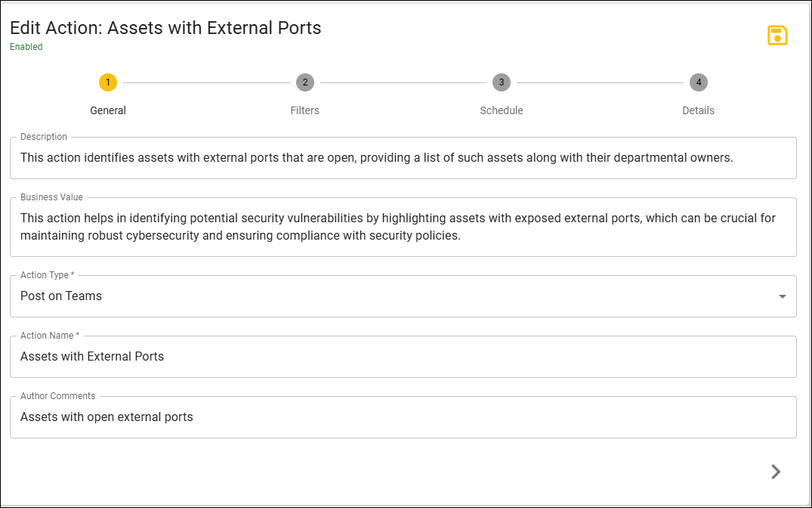This screenshot has height=508, width=812.
Task: Click the Action Name field label
Action: click(50, 336)
